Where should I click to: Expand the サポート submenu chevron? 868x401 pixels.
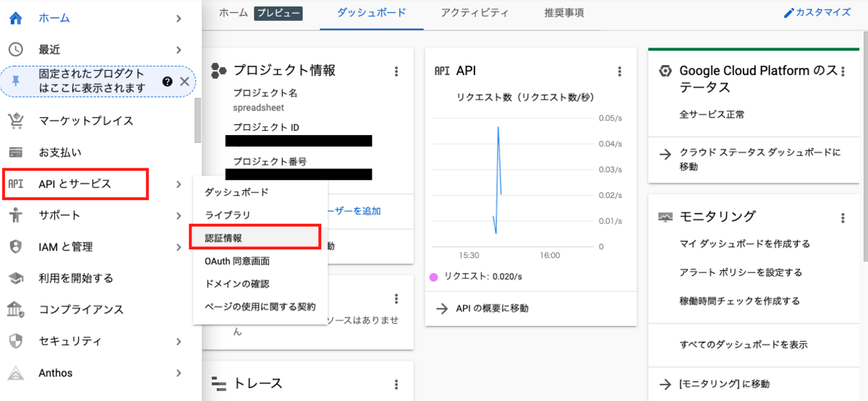[x=179, y=215]
